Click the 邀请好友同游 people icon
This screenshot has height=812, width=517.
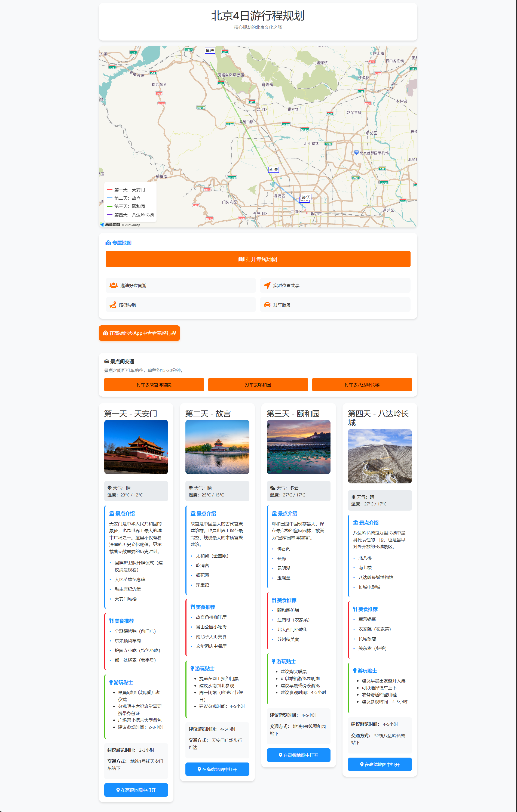coord(113,285)
